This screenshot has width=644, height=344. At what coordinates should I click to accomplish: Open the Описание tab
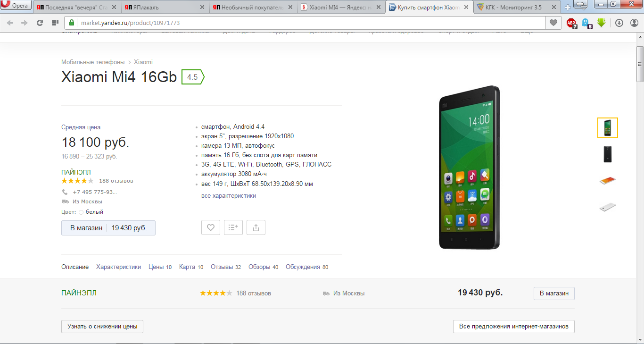(x=75, y=267)
